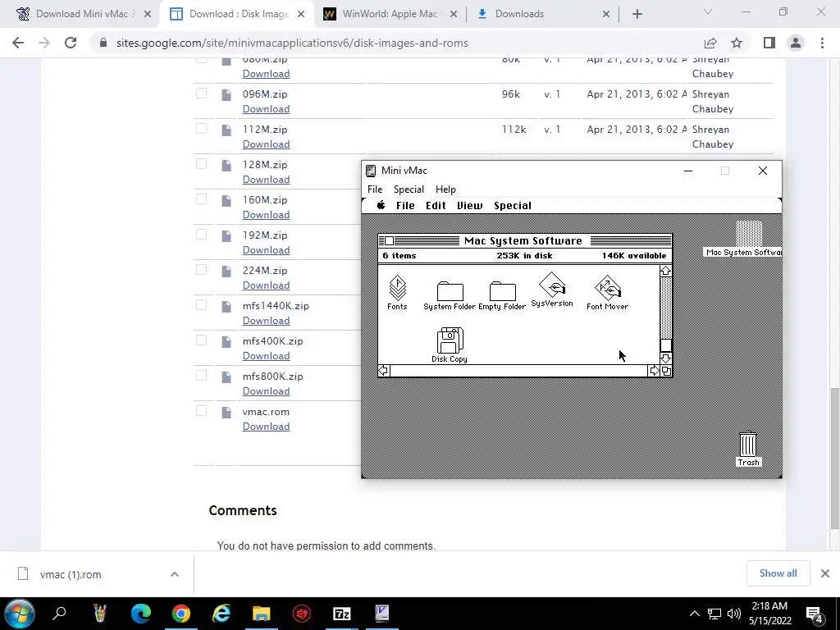Share this page from address bar
The height and width of the screenshot is (630, 840).
710,43
